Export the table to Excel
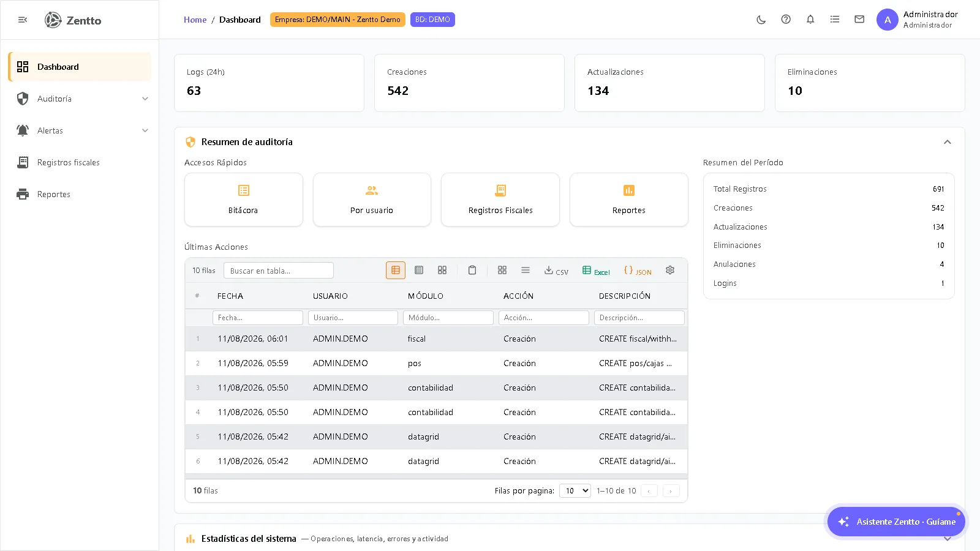This screenshot has width=980, height=551. pos(596,271)
